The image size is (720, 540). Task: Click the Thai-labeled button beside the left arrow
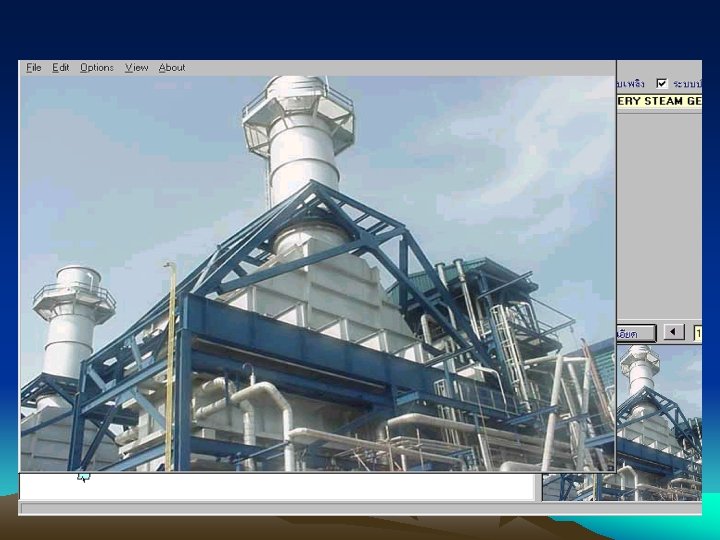pyautogui.click(x=636, y=333)
